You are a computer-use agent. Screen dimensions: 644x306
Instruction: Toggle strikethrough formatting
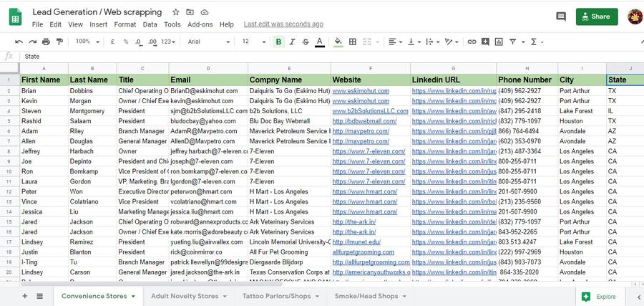point(306,42)
